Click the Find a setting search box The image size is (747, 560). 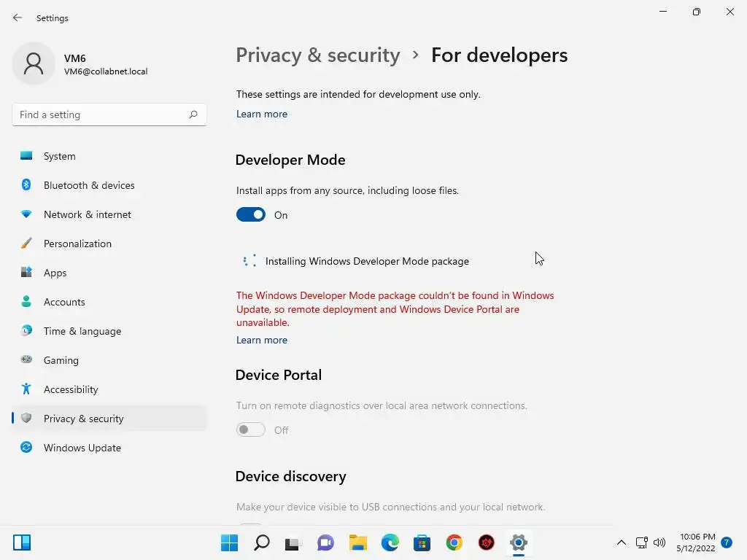101,114
